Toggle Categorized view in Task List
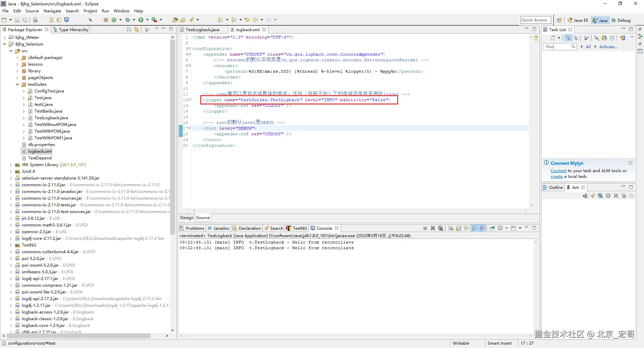This screenshot has width=644, height=348. click(x=568, y=38)
